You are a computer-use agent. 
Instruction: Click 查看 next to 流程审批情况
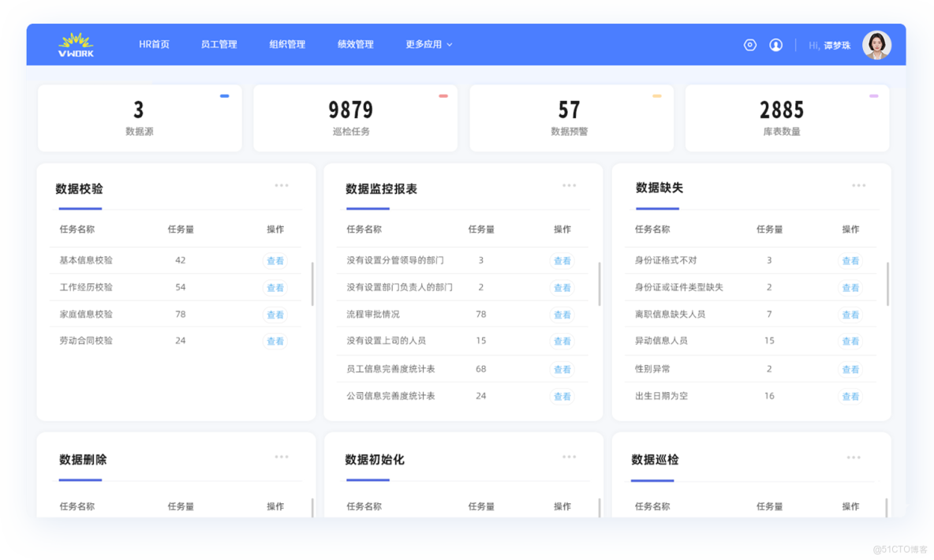(562, 315)
